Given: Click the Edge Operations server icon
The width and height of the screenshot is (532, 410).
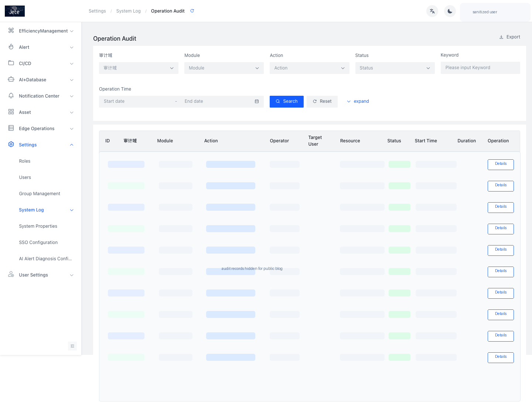Looking at the screenshot, I should 11,128.
